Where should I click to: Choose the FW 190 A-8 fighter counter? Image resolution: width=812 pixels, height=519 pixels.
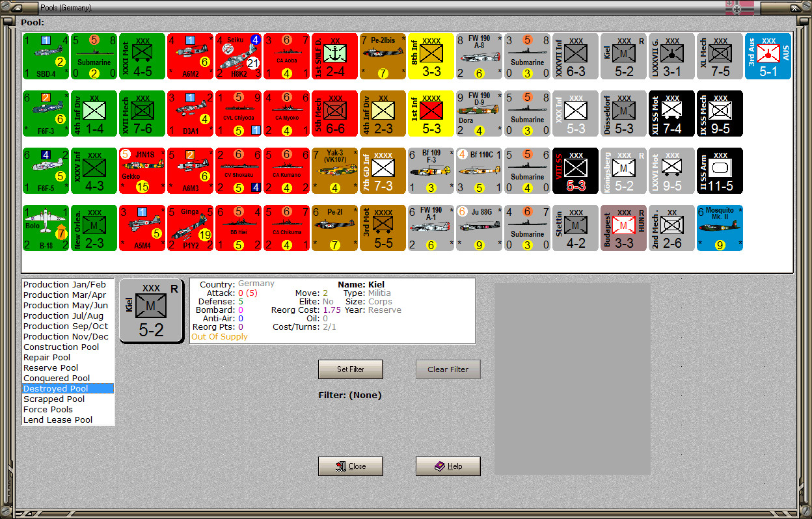coord(479,57)
